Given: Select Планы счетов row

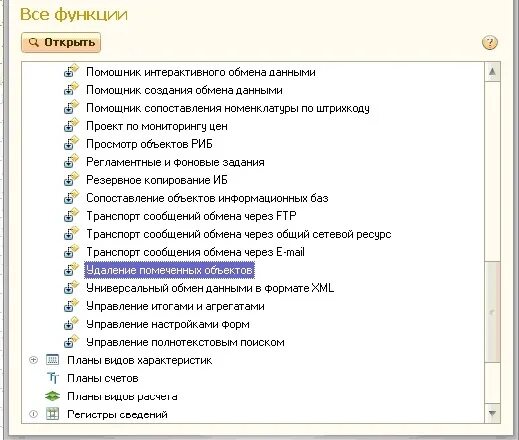Looking at the screenshot, I should coord(103,378).
